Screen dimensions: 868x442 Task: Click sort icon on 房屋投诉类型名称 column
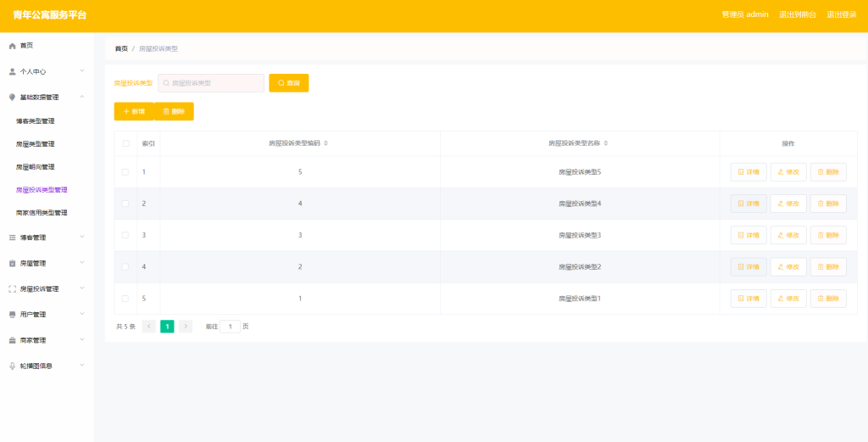(605, 143)
